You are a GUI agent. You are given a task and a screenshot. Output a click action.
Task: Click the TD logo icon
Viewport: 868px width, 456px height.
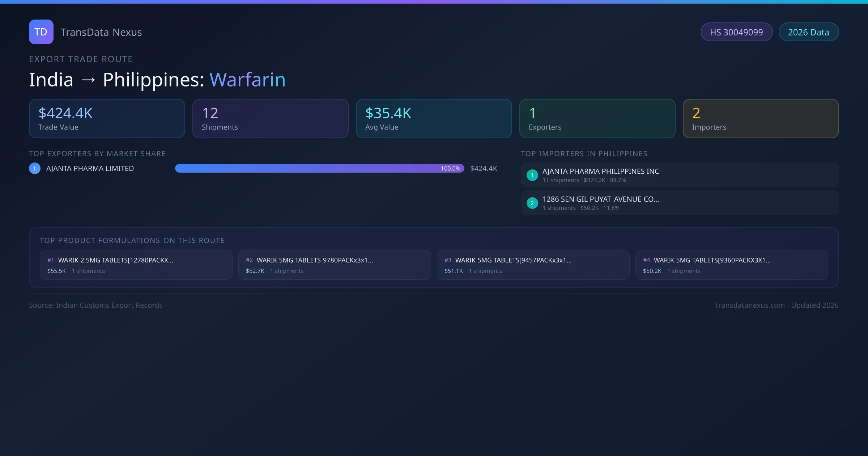pos(41,32)
